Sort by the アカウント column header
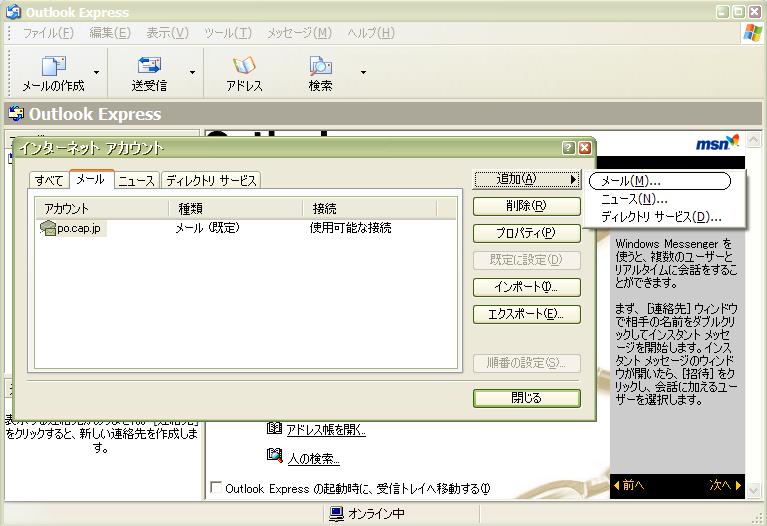767x526 pixels. coord(102,209)
